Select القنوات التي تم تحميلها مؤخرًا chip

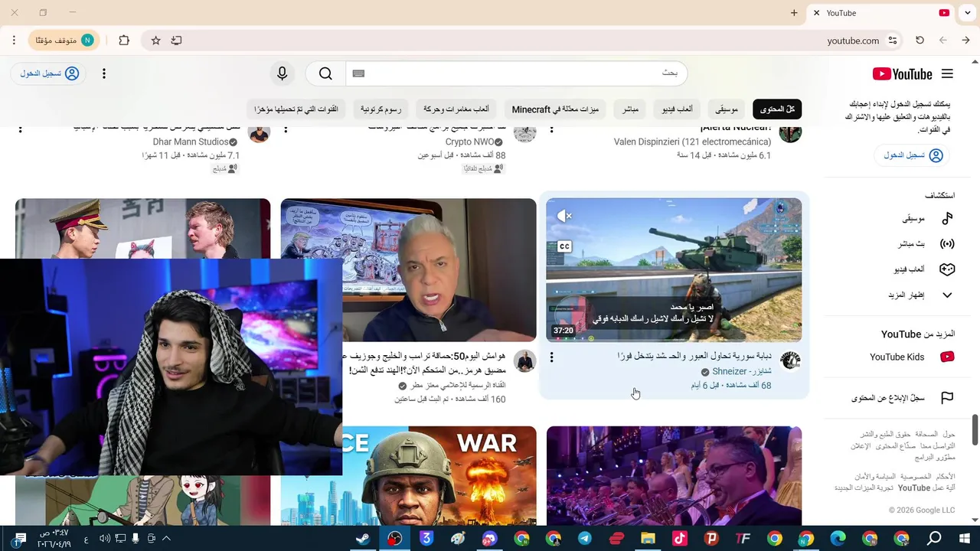point(296,109)
